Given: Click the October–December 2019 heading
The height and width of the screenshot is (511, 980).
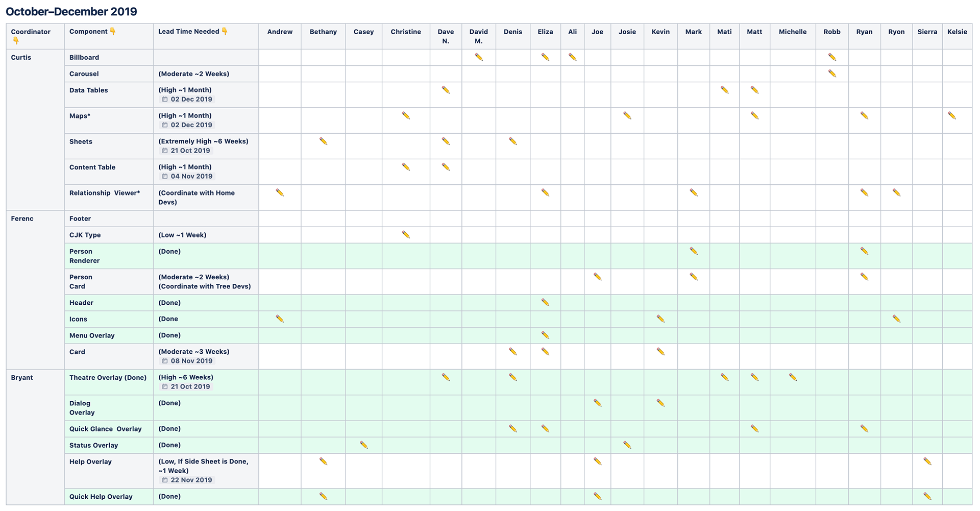Looking at the screenshot, I should [71, 11].
